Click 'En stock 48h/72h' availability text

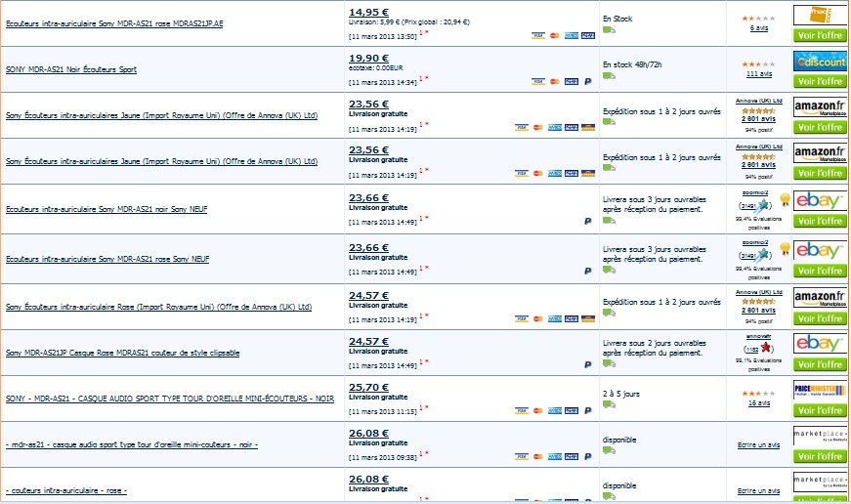click(x=632, y=64)
